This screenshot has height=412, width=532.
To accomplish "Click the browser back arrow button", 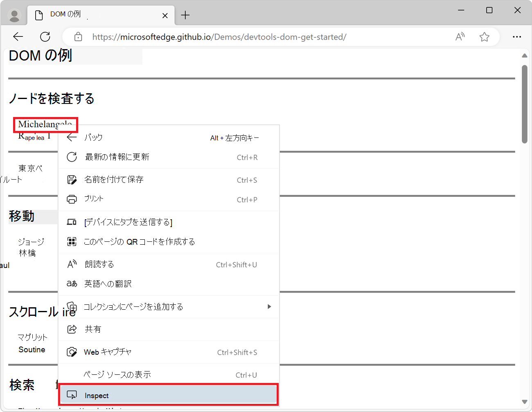I will click(18, 37).
